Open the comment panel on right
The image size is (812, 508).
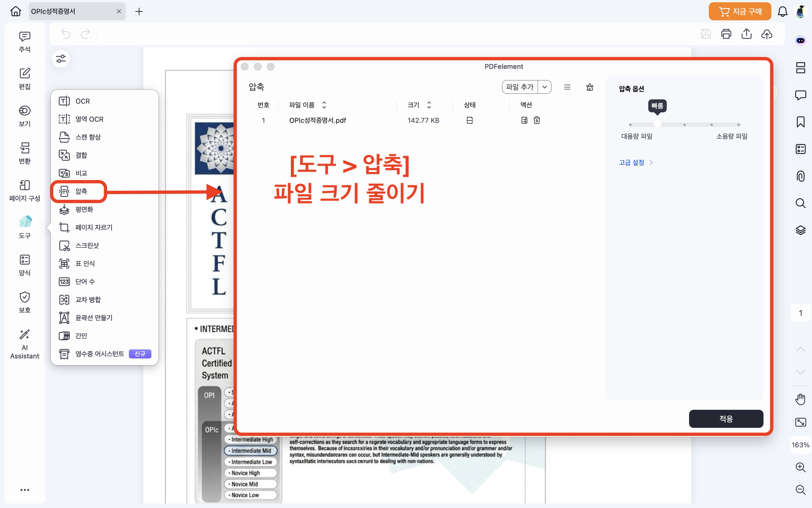coord(801,95)
